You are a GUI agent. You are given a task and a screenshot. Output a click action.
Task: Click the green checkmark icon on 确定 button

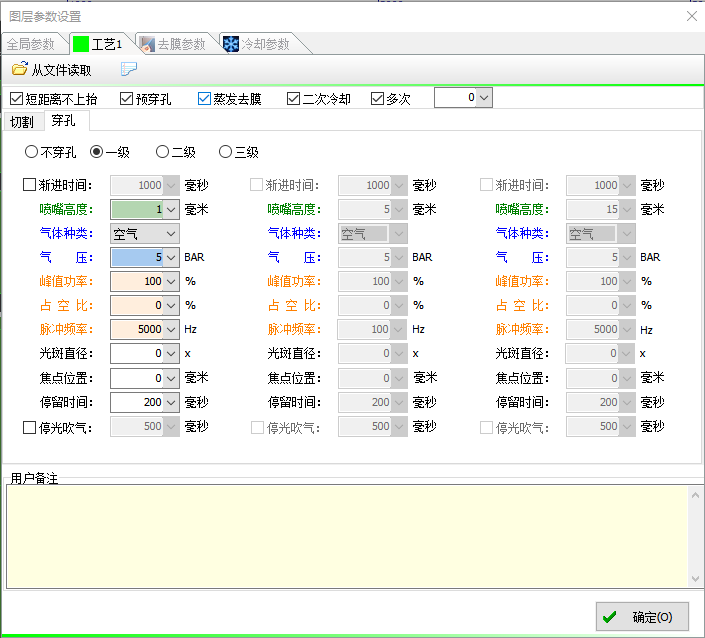[x=610, y=617]
